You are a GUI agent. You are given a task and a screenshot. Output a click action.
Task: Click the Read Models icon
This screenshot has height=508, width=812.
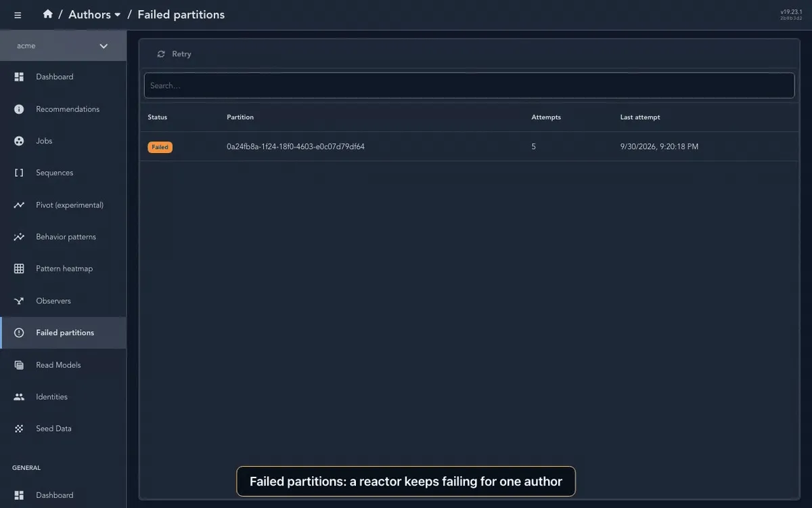19,365
